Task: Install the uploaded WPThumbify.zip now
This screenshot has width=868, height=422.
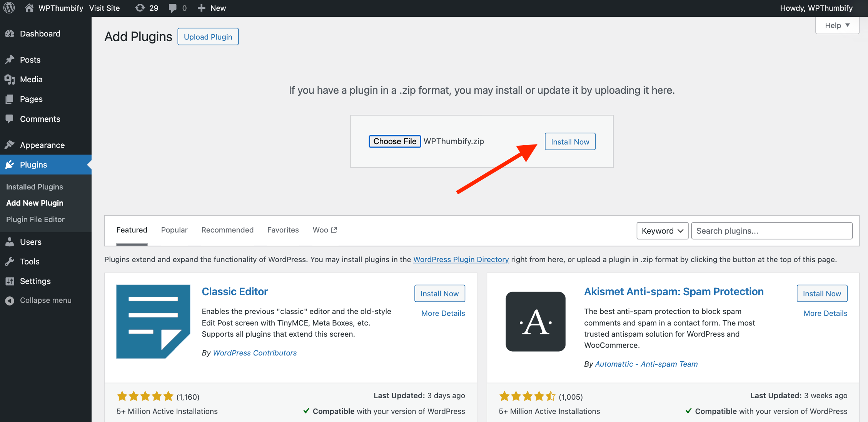Action: (570, 142)
